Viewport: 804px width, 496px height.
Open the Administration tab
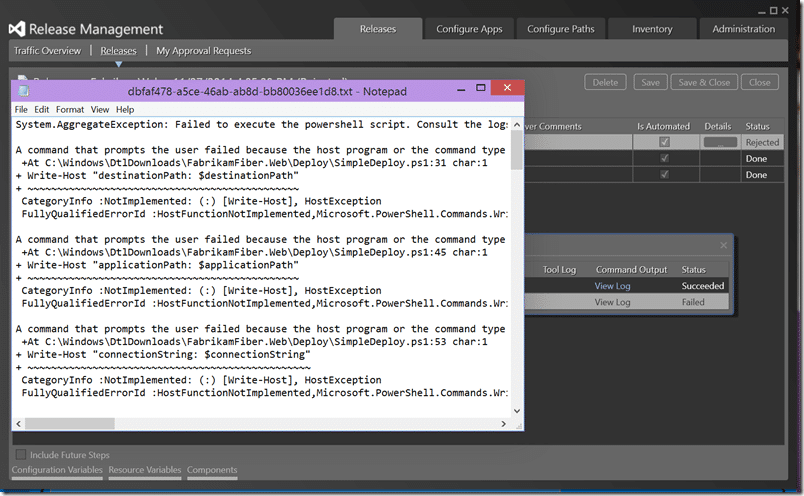pos(743,29)
